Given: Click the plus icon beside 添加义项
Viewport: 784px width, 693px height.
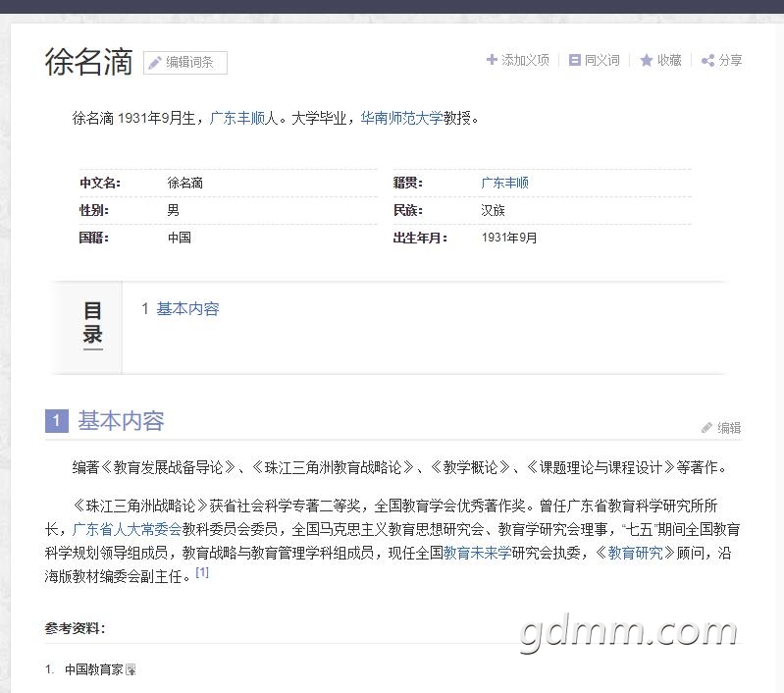Looking at the screenshot, I should (x=492, y=60).
